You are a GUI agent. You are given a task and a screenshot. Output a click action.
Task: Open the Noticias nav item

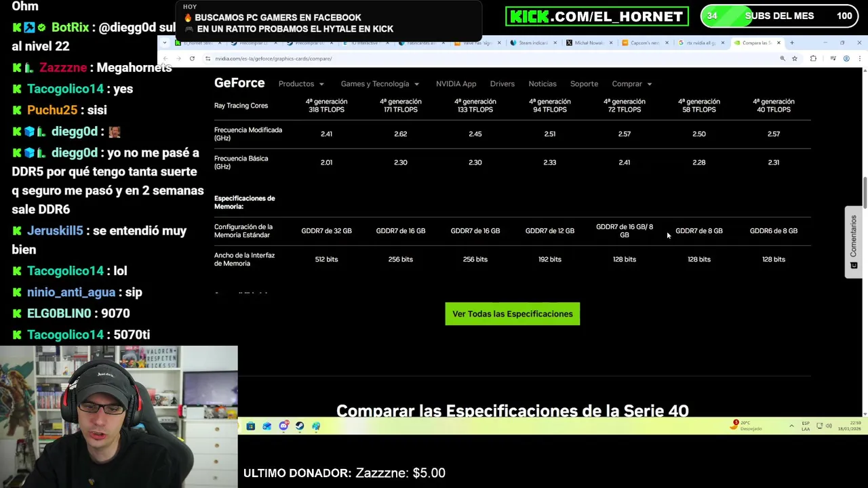pyautogui.click(x=542, y=84)
